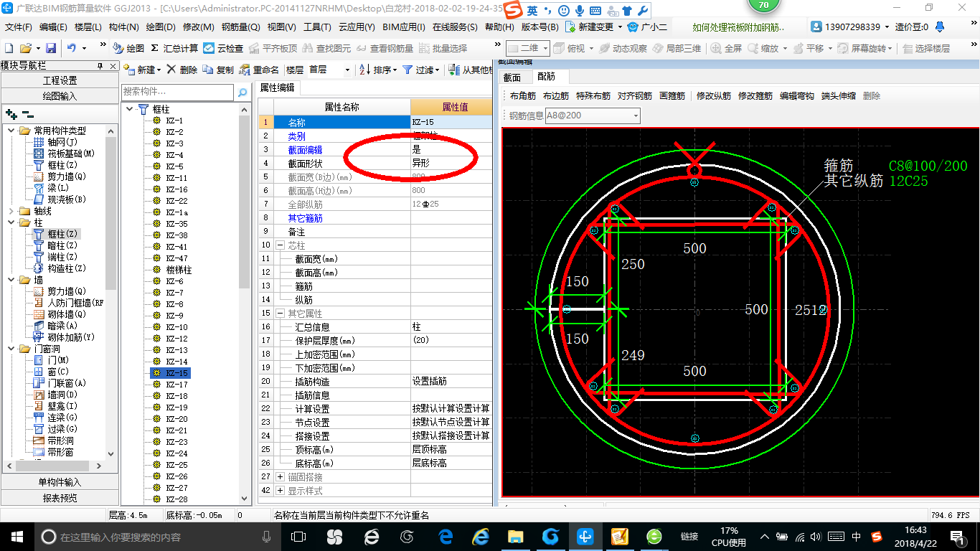This screenshot has height=551, width=980.
Task: Click the 截面形状 value 异形
Action: point(451,163)
